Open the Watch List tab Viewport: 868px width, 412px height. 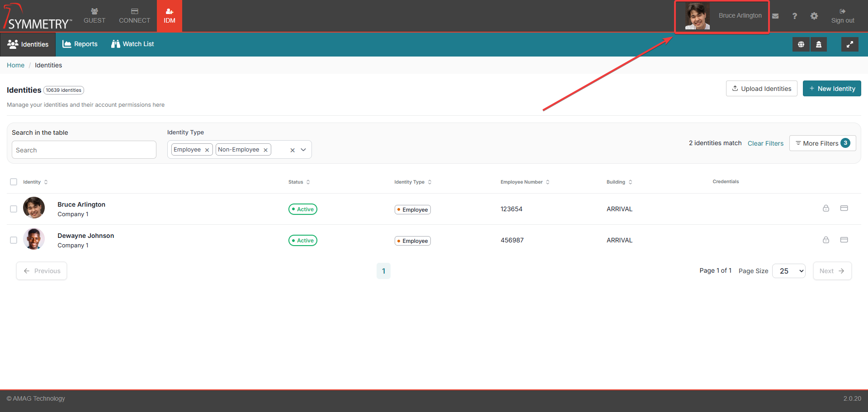point(132,44)
